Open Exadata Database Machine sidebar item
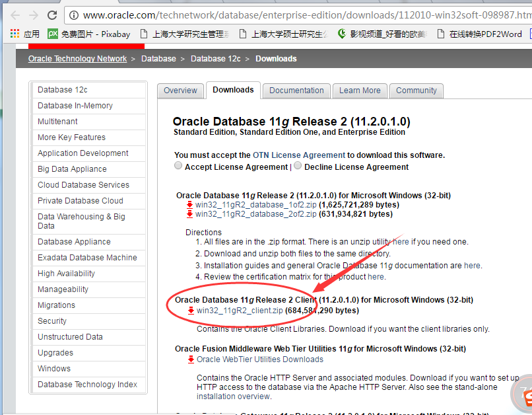Screen dimensions: 532x415 89,258
